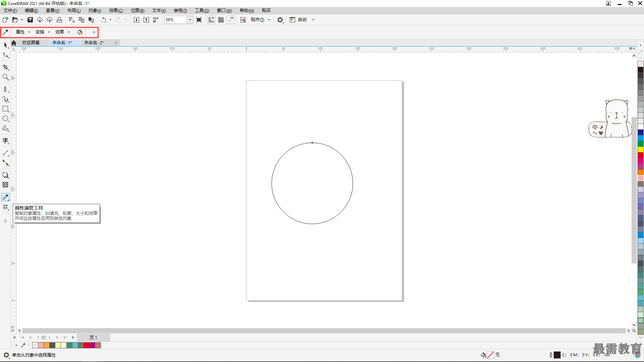
Task: Select the Interactive fill tool
Action: [x=5, y=207]
